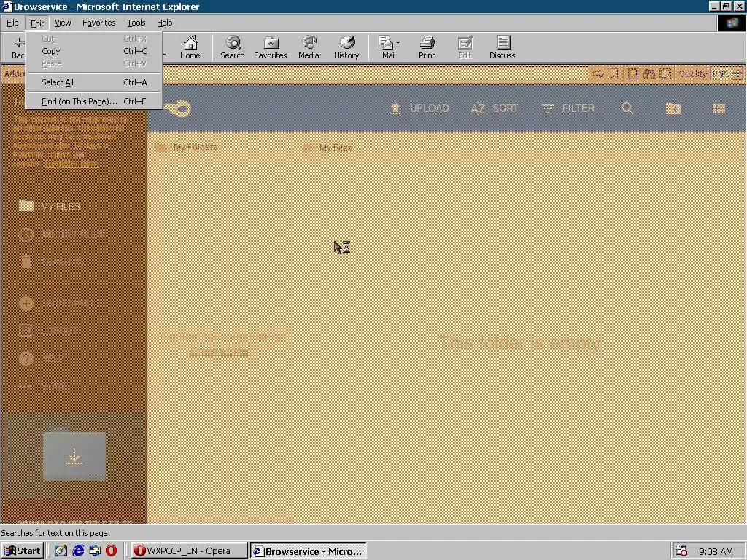Click the Discuss toolbar button
Screen dimensions: 747x560
pos(502,47)
